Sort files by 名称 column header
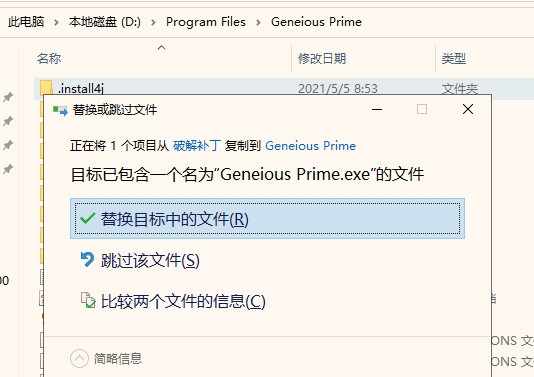The height and width of the screenshot is (377, 534). (162, 59)
